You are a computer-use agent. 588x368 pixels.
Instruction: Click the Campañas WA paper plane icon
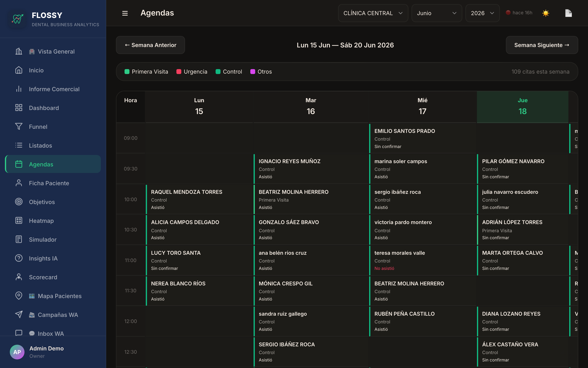click(19, 314)
